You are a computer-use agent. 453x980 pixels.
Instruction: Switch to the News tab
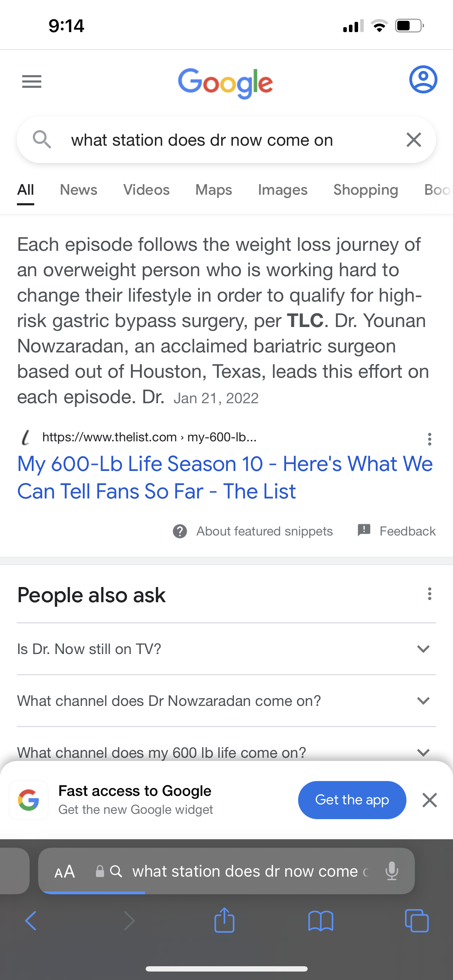[x=78, y=190]
